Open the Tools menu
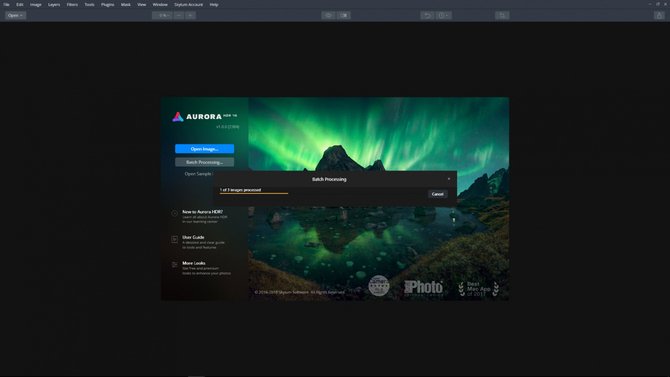670x377 pixels. coord(89,4)
